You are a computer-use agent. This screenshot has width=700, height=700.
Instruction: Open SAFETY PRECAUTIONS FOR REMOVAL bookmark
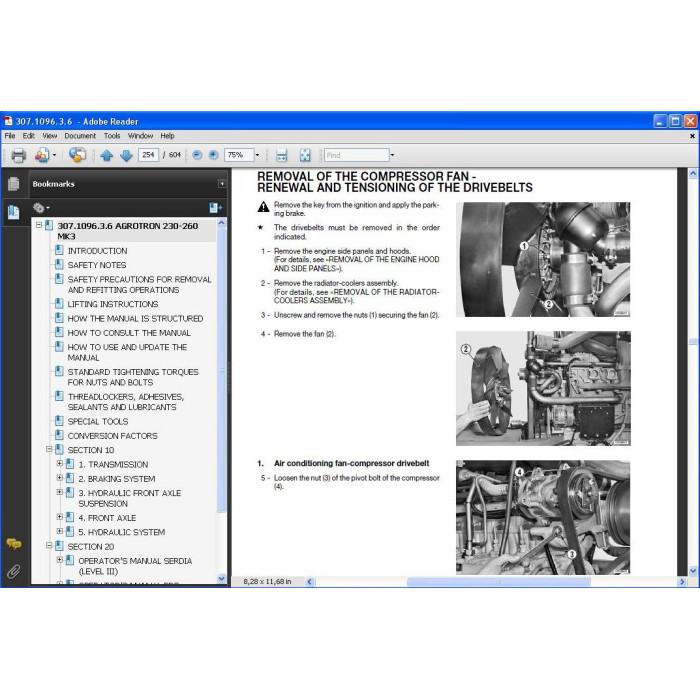coord(139,284)
